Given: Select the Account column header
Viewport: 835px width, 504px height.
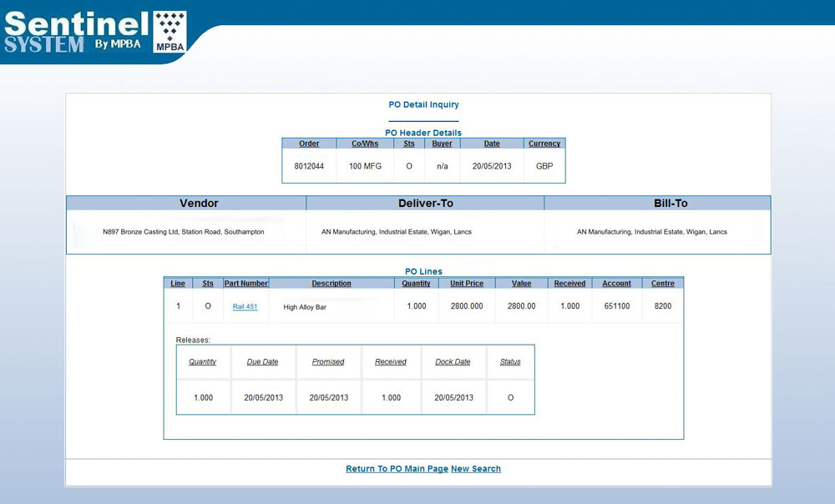Looking at the screenshot, I should point(617,284).
